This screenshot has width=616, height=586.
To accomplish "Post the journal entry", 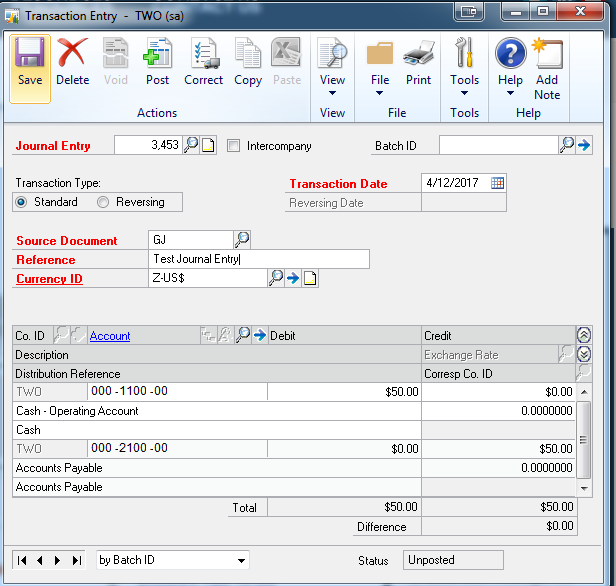I will point(157,62).
